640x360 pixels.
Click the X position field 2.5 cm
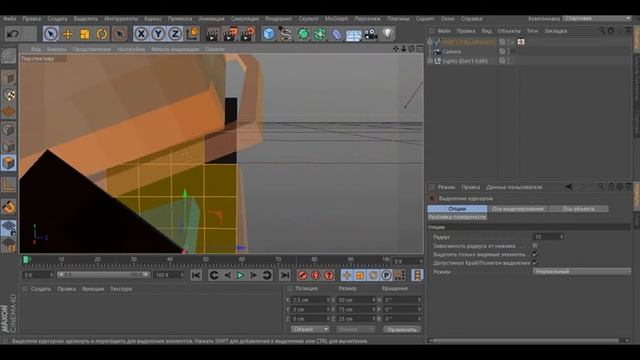310,300
